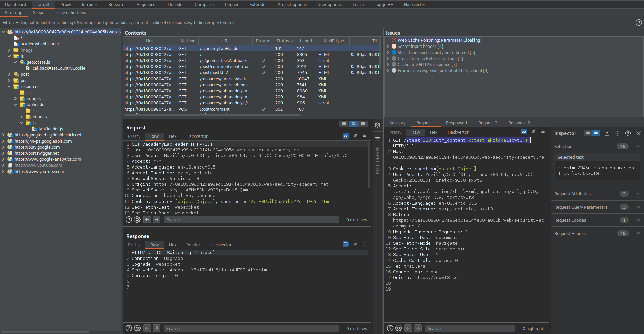This screenshot has height=334, width=644.
Task: Open the Repeater tab
Action: (x=117, y=4)
